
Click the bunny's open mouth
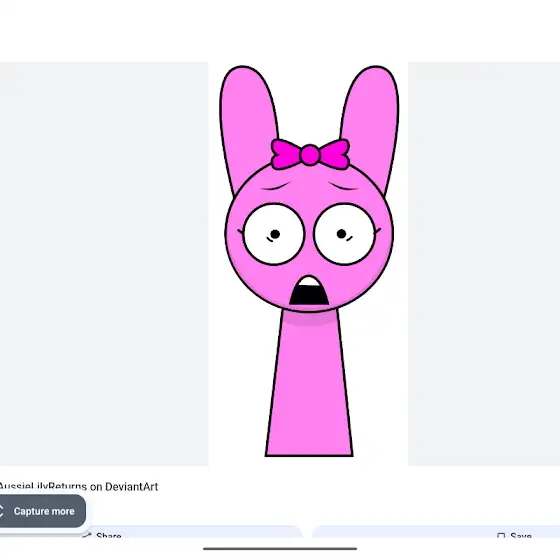[x=309, y=291]
